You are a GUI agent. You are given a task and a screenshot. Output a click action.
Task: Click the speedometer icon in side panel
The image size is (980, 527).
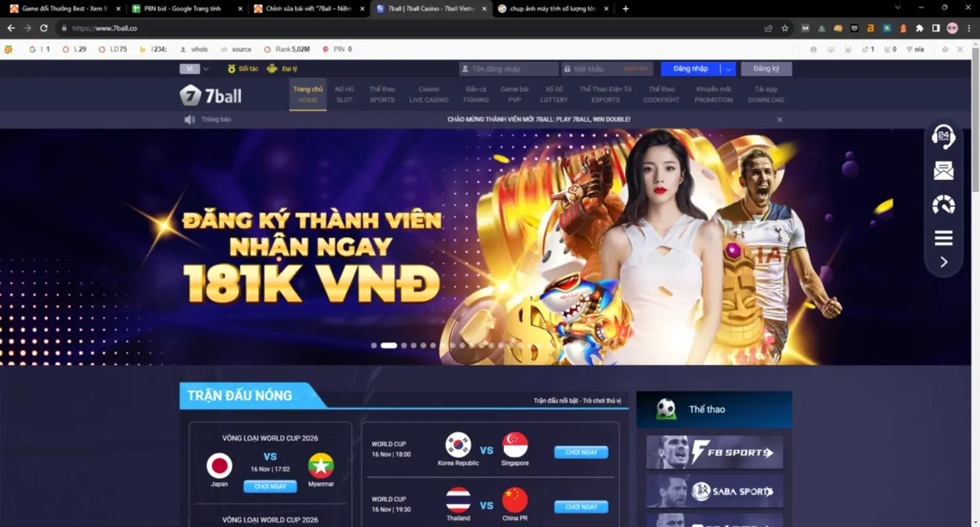943,205
